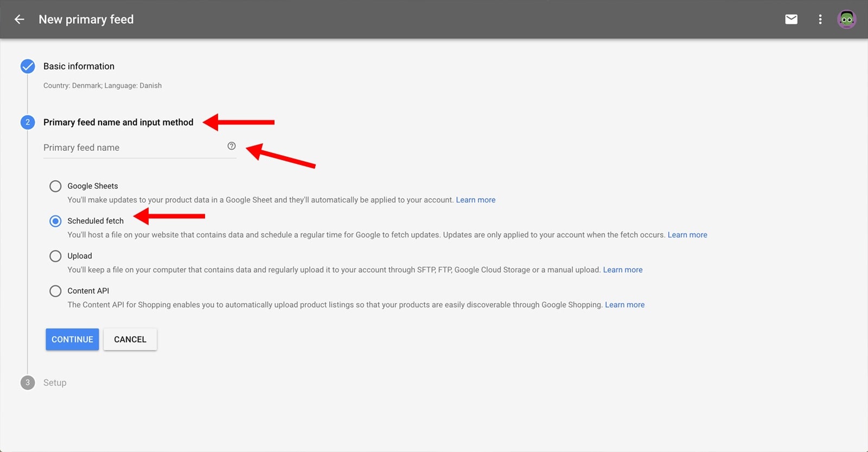Image resolution: width=868 pixels, height=452 pixels.
Task: Click the CANCEL button
Action: point(130,339)
